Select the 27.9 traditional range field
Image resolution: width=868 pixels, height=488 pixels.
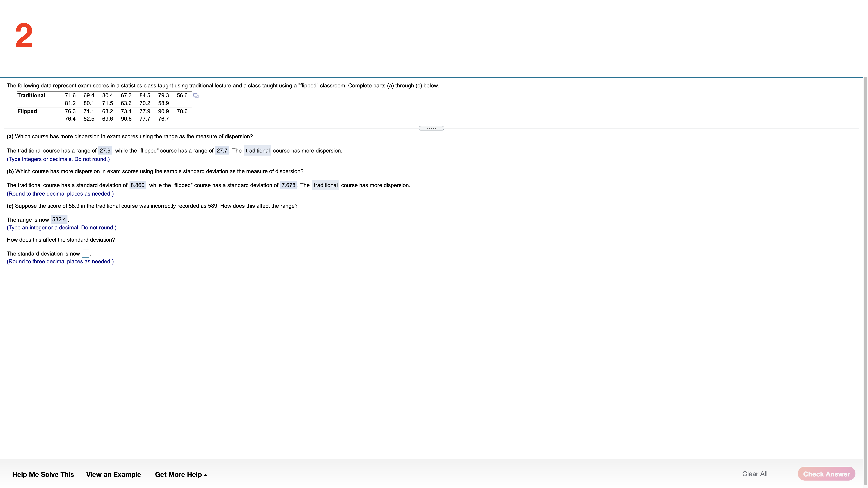[x=105, y=150]
